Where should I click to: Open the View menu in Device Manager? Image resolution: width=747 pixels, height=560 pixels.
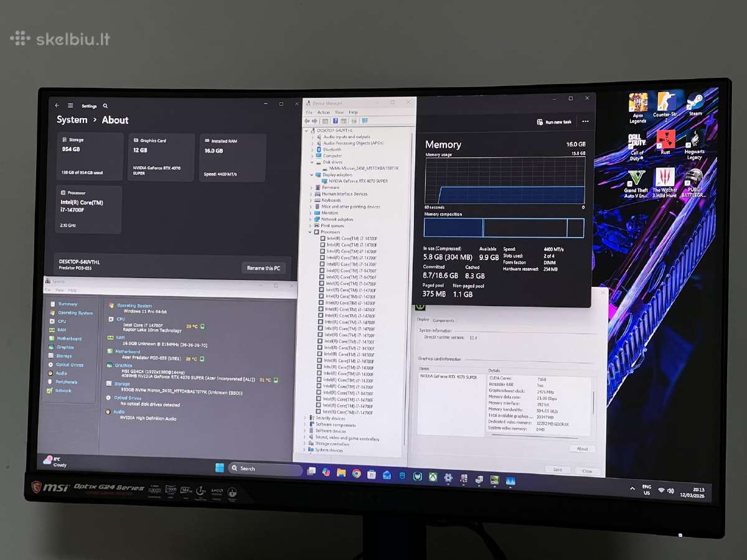[339, 113]
